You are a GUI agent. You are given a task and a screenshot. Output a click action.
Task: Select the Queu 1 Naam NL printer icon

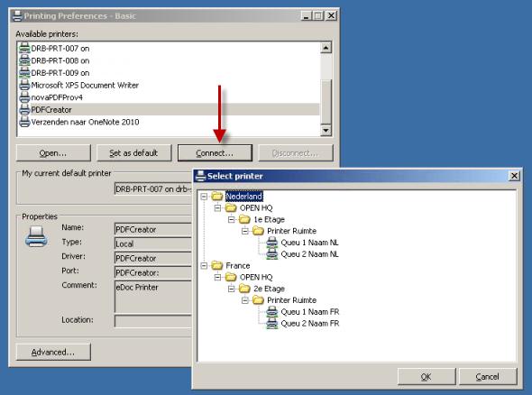(x=271, y=243)
